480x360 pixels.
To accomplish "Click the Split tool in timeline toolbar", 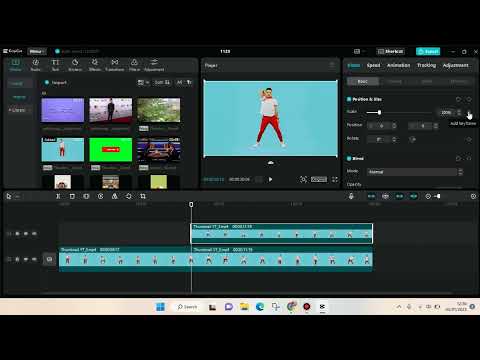I will pyautogui.click(x=58, y=196).
